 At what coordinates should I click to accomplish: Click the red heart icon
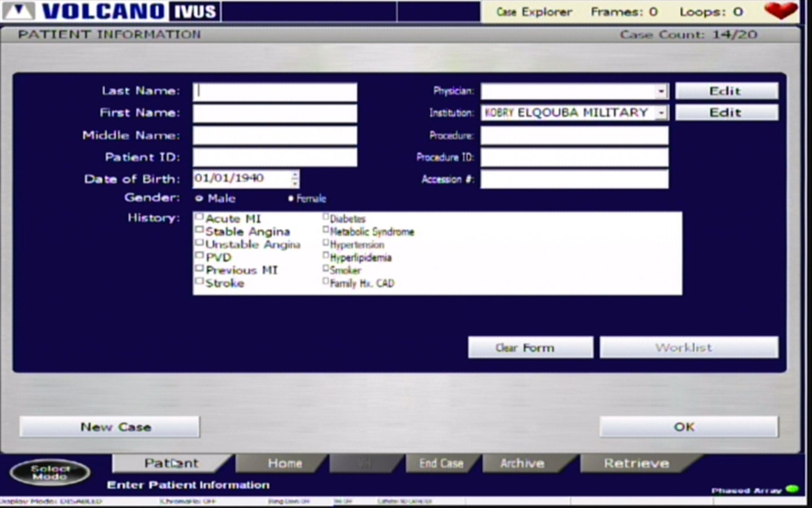coord(780,10)
